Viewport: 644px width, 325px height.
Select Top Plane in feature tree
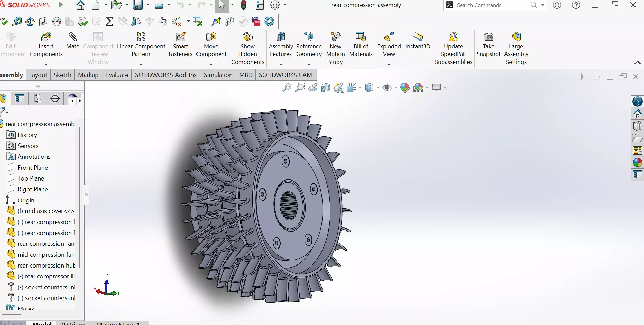pos(31,178)
